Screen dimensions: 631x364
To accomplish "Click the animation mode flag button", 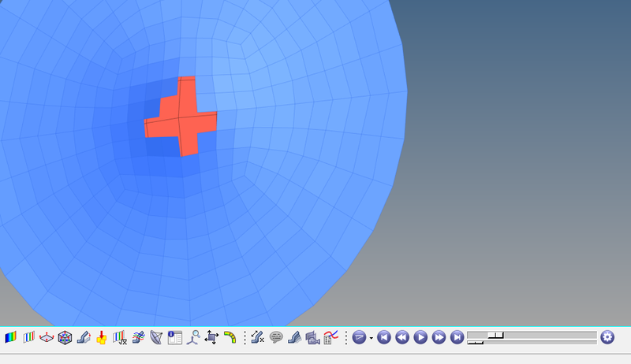I will coord(359,337).
